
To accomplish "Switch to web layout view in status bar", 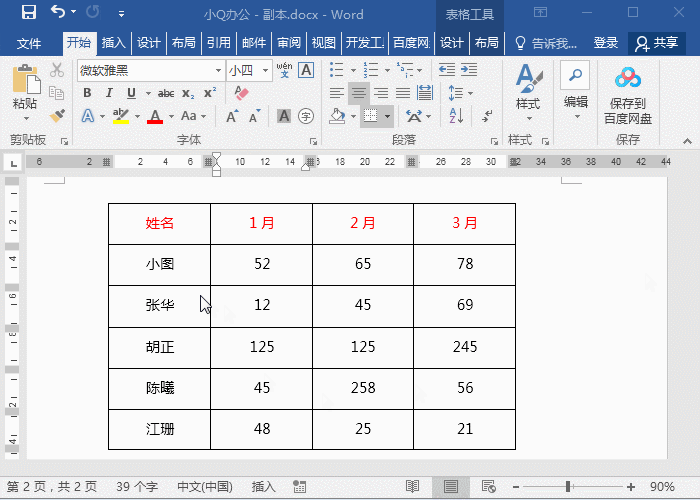I will click(489, 486).
